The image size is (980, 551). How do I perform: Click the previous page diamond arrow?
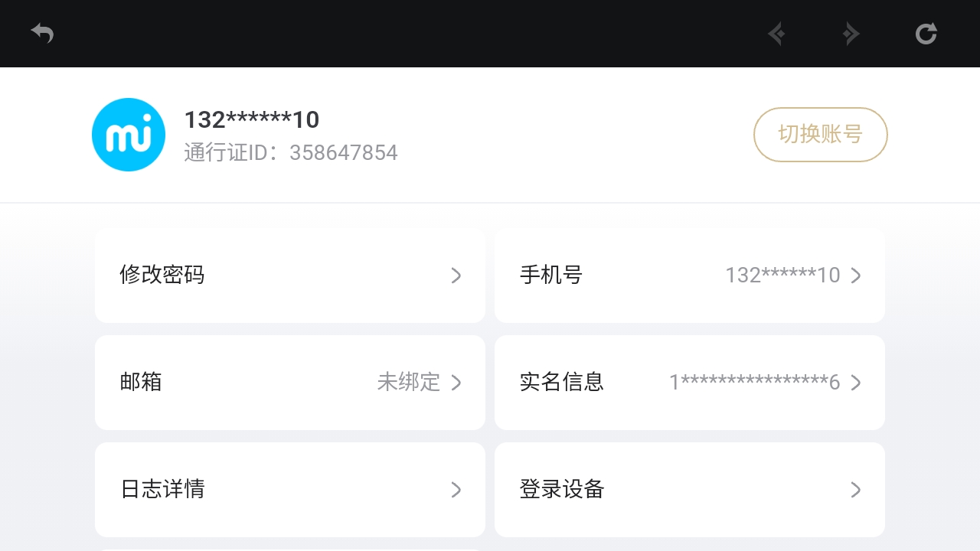[x=776, y=34]
